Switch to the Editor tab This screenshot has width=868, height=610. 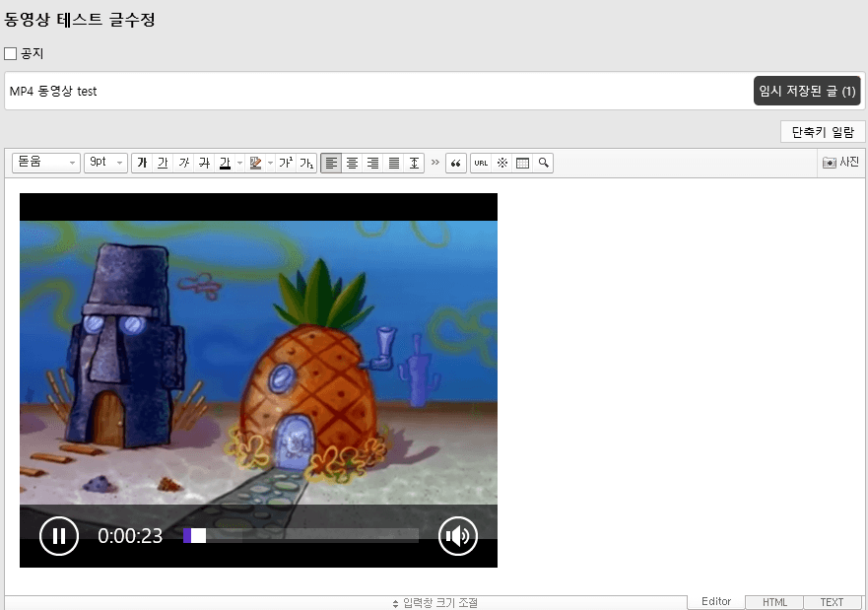715,601
